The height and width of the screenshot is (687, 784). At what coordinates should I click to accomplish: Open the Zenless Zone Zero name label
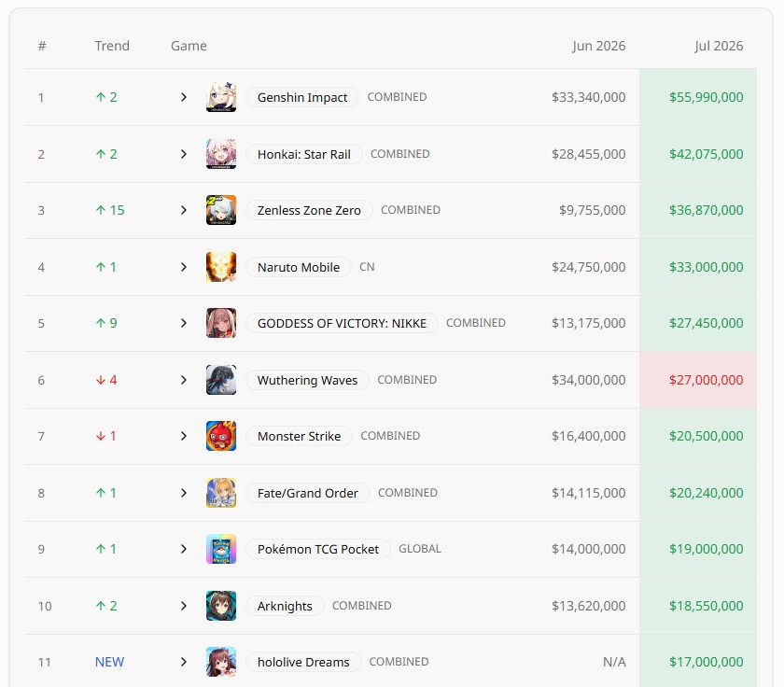click(309, 210)
